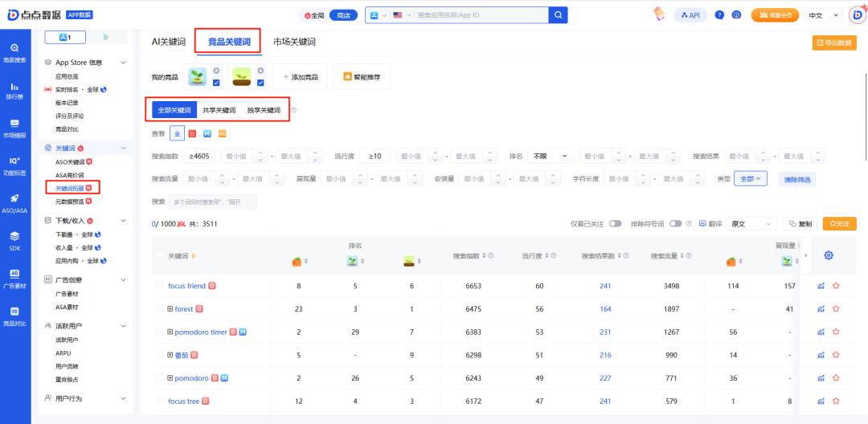This screenshot has height=424, width=868.
Task: Collapse the App Store 信息 section
Action: (124, 63)
